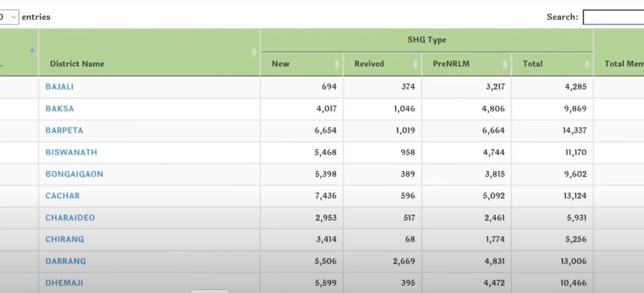Open the BAJALI district link
The width and height of the screenshot is (644, 293).
(59, 87)
